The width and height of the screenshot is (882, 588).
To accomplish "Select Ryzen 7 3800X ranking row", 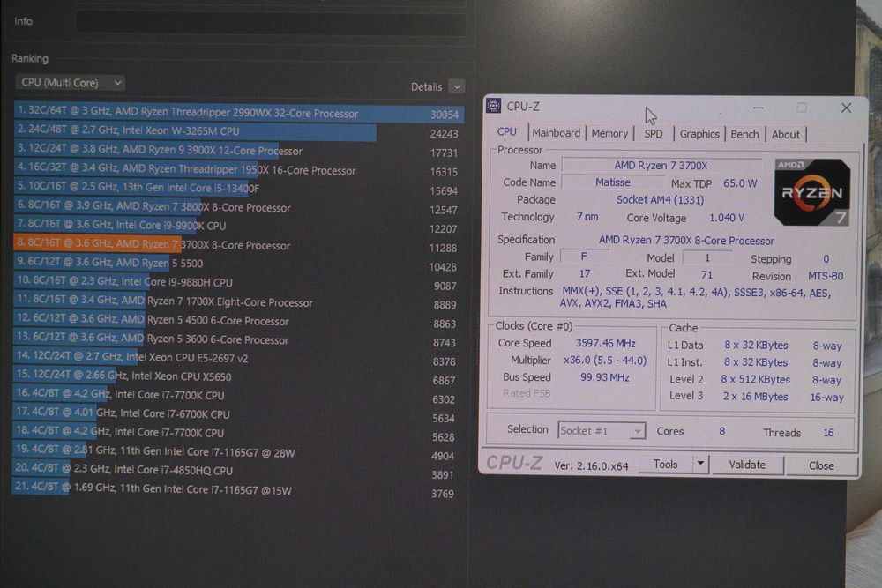I will pyautogui.click(x=238, y=207).
